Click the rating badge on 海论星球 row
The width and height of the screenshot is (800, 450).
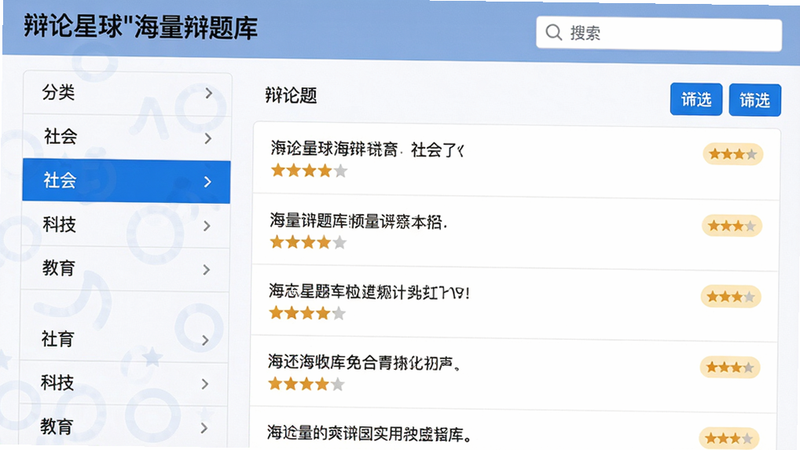(733, 154)
